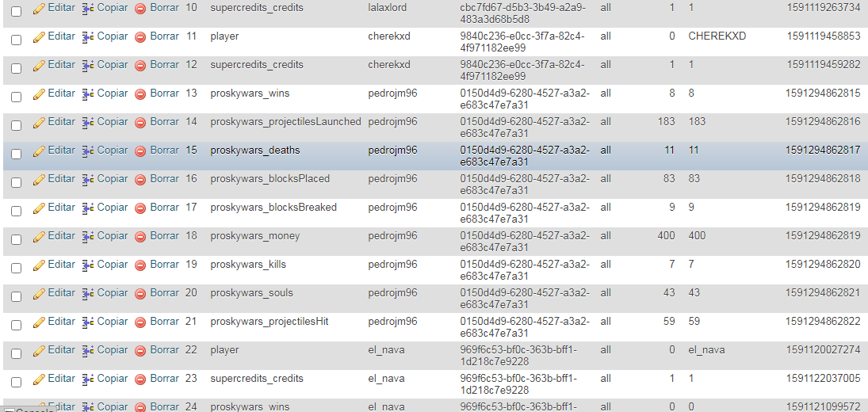Click Editar link for row 12
The image size is (868, 412).
click(x=61, y=65)
